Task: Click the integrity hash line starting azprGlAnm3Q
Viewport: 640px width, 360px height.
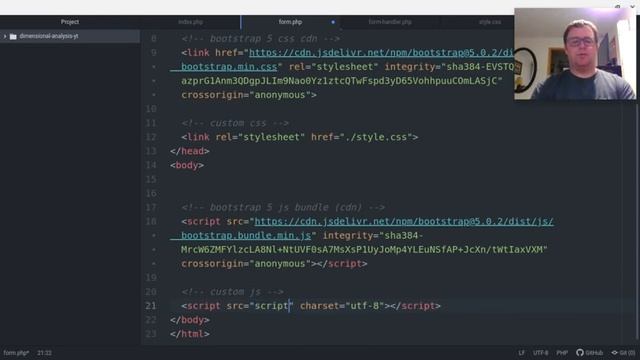Action: [x=342, y=81]
